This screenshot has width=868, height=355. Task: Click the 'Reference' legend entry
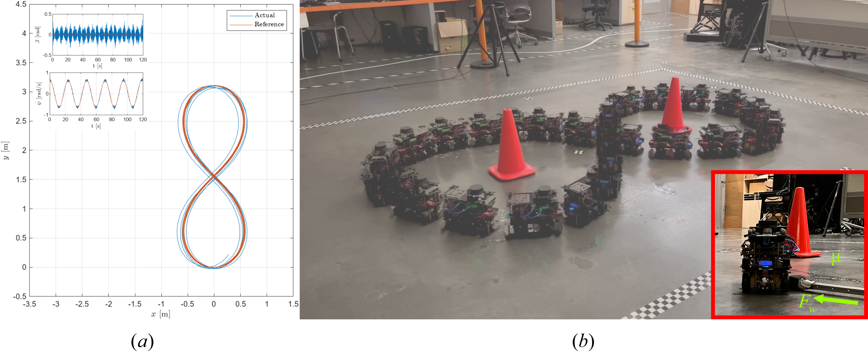269,24
